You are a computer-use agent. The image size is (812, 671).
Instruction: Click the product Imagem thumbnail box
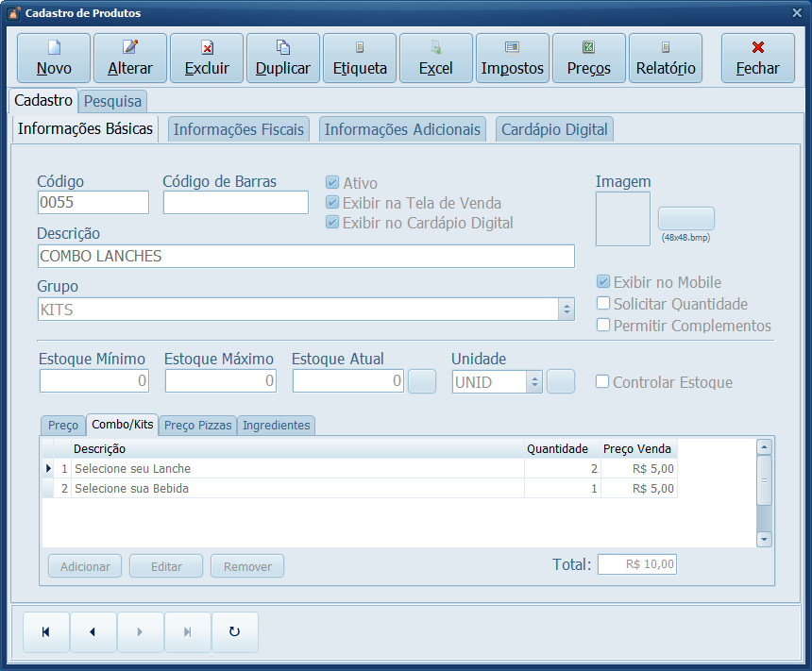[x=623, y=219]
